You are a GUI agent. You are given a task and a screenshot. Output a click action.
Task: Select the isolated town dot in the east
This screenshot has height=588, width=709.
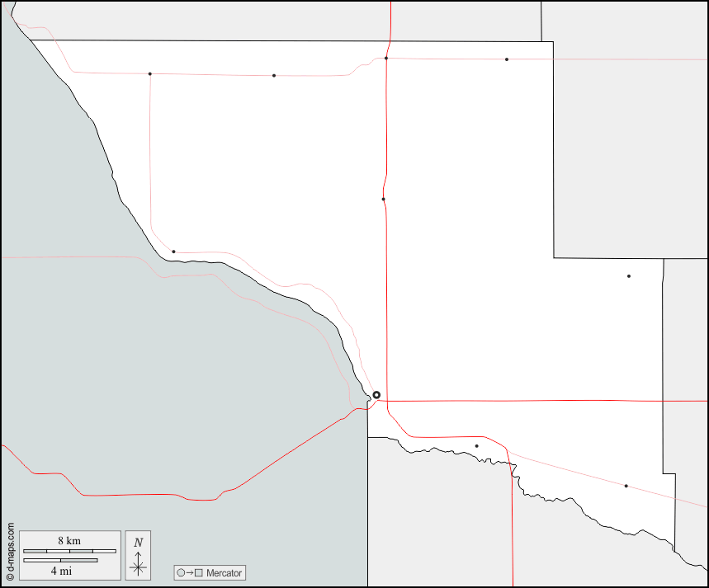628,276
